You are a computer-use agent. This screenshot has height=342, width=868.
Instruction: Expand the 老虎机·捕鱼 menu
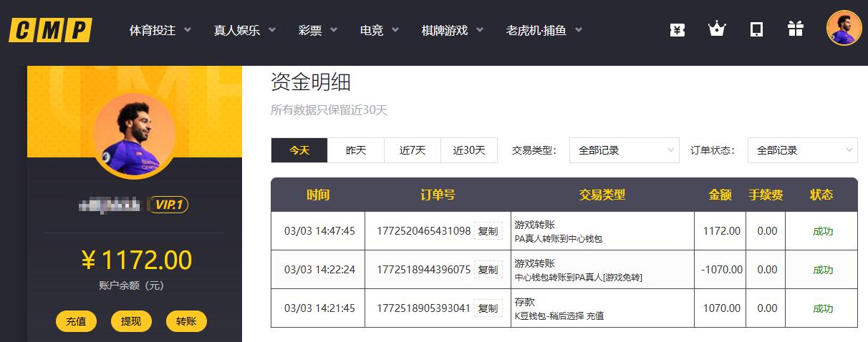(x=544, y=30)
